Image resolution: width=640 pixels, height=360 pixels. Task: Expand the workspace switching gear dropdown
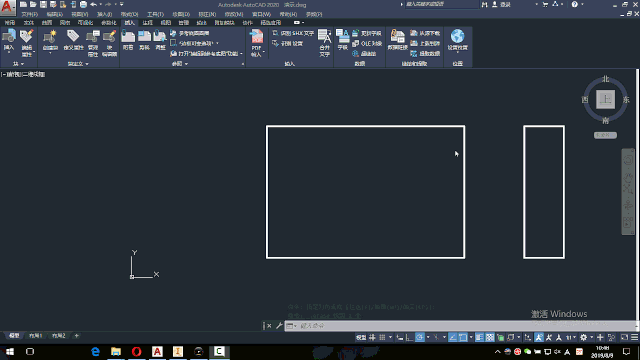pos(591,338)
